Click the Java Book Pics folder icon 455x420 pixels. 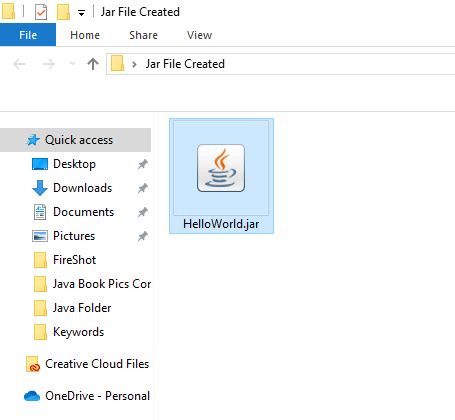click(40, 284)
